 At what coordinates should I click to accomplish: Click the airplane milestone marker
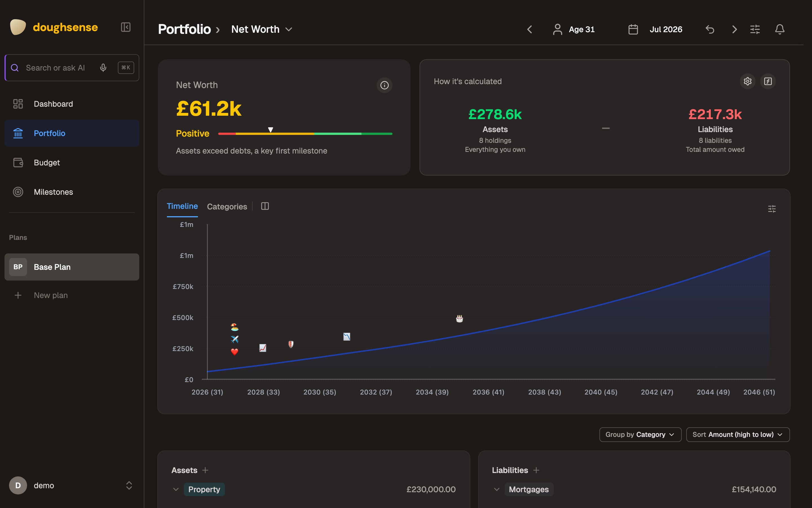(x=234, y=339)
